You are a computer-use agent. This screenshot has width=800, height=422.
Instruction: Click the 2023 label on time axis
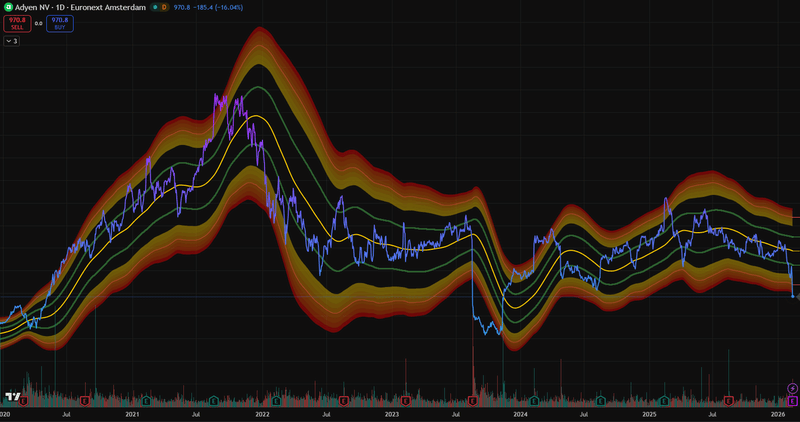(392, 414)
